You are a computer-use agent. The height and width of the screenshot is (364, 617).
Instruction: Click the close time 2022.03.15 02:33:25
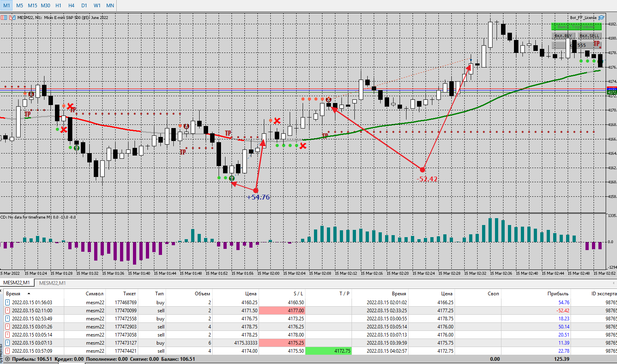387,311
